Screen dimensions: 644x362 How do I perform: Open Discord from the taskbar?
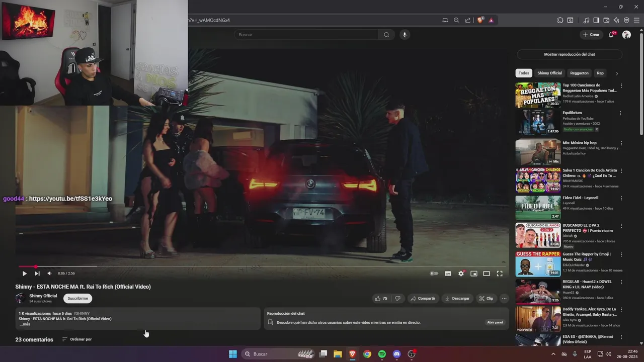click(396, 354)
